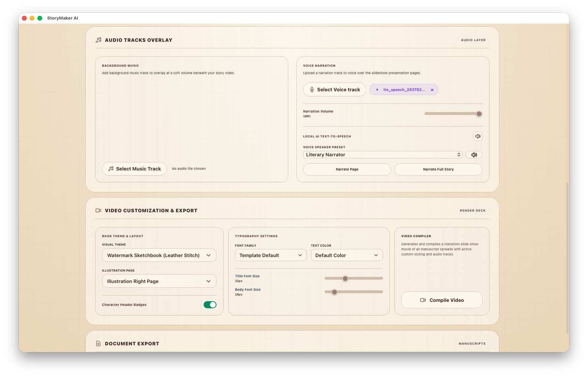Click the 'AUDIO TRACKS OVERLAY' heading
Viewport: 588px width, 377px height.
point(139,40)
